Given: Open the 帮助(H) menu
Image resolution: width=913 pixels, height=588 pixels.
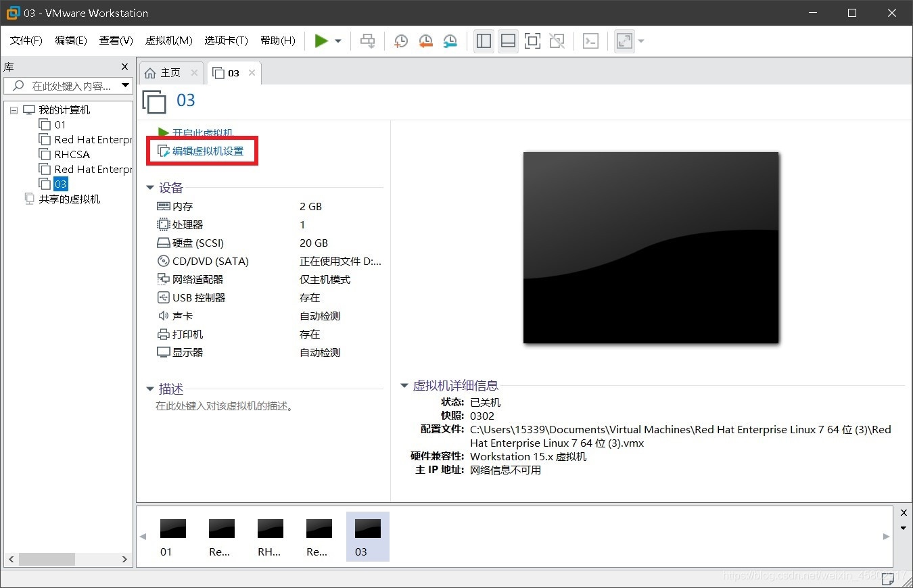Looking at the screenshot, I should (x=277, y=41).
